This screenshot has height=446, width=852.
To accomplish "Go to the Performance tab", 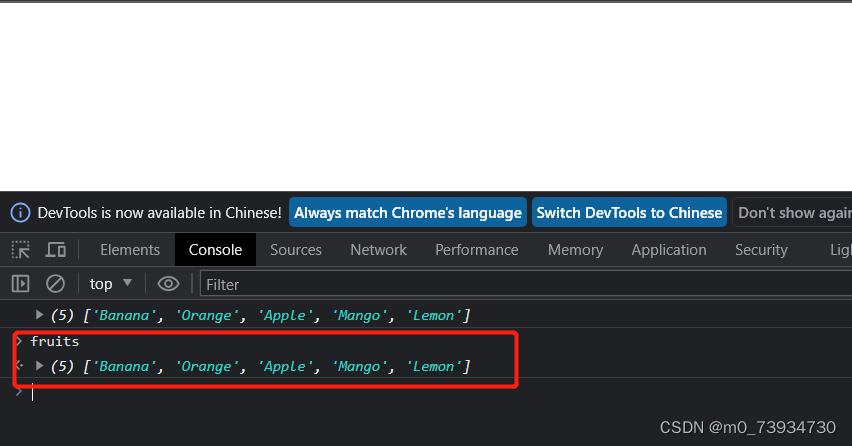I will coord(477,250).
